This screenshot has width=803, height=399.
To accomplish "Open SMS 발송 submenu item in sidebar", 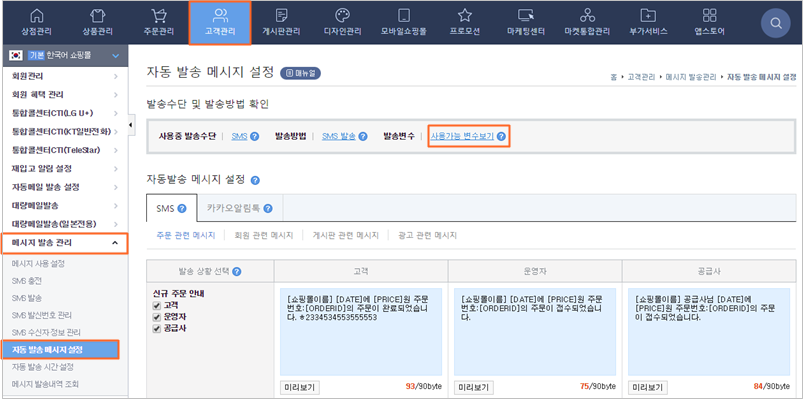I will [26, 298].
